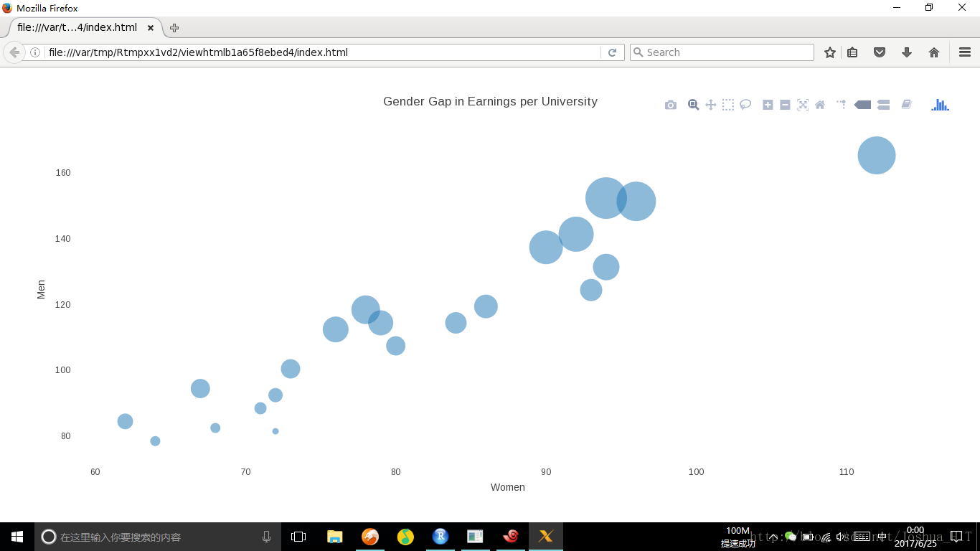Select the chart title 'Gender Gap in Earnings per University'
Viewport: 980px width, 551px height.
pos(490,102)
